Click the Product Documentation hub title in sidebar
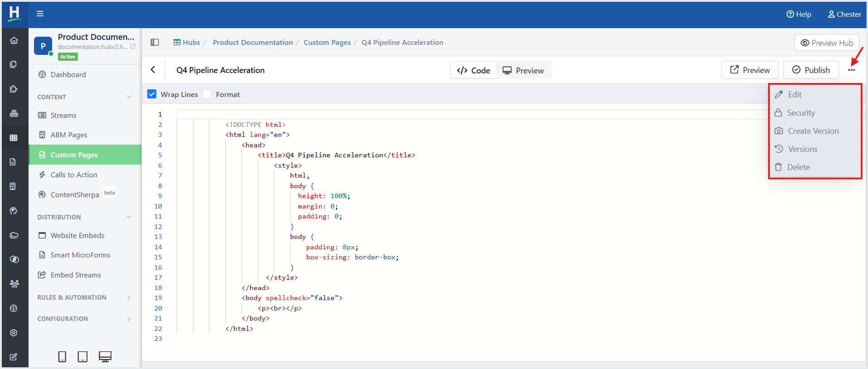The height and width of the screenshot is (369, 868). [96, 37]
